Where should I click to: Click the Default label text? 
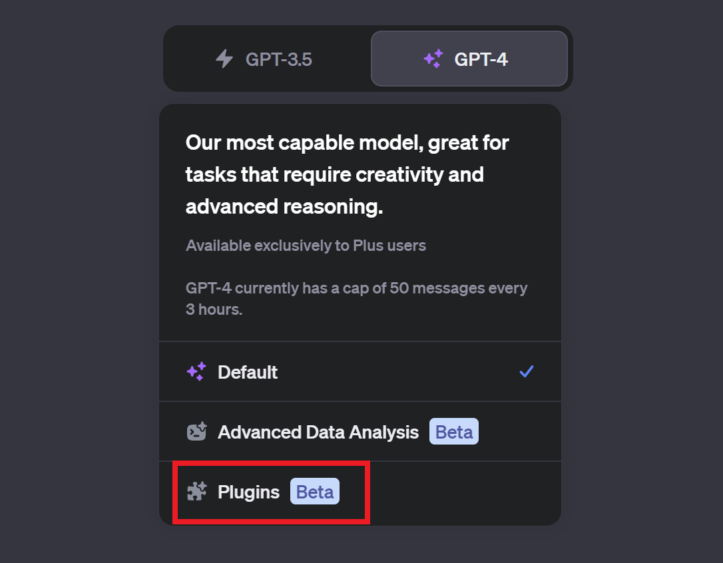pyautogui.click(x=248, y=372)
